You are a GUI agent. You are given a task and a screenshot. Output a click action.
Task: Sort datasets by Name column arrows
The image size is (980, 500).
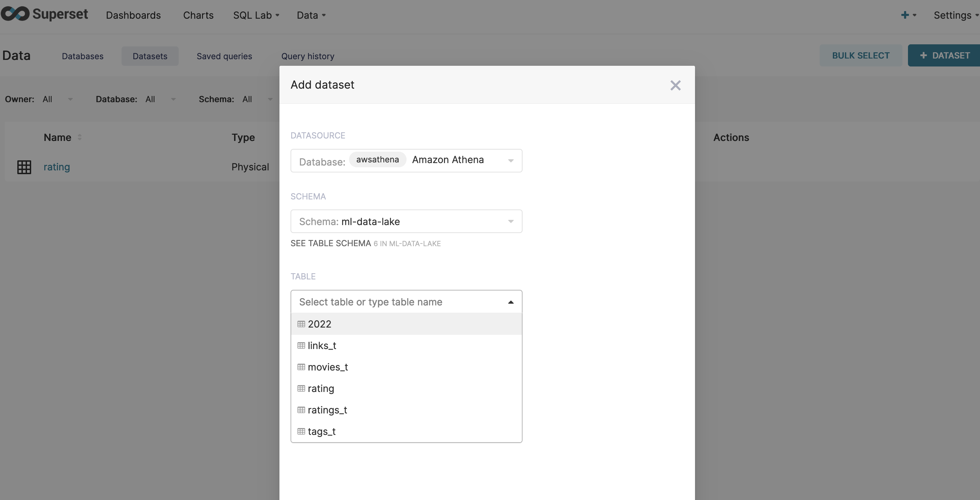[x=80, y=137]
